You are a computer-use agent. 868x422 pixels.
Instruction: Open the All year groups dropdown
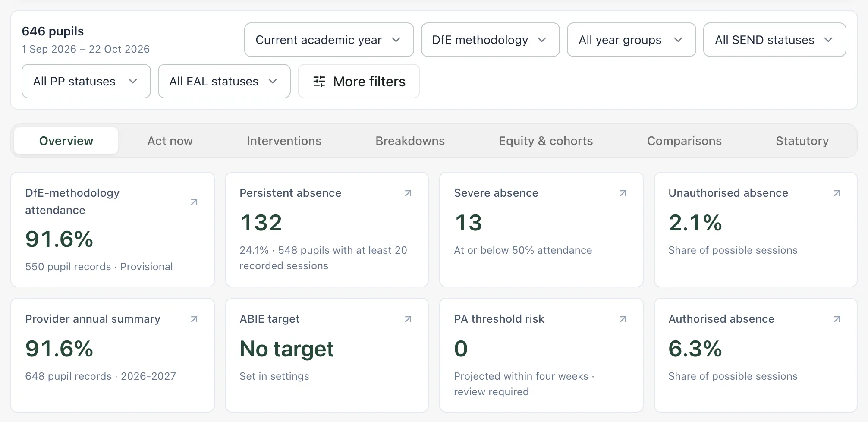point(632,40)
